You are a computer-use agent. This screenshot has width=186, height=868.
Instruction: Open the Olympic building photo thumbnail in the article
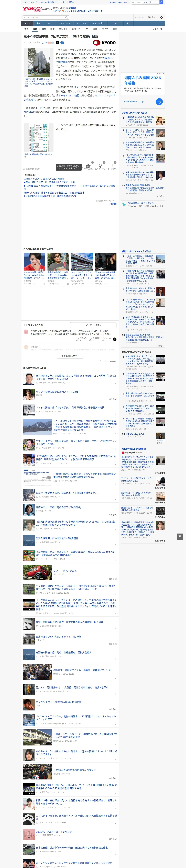(39, 63)
